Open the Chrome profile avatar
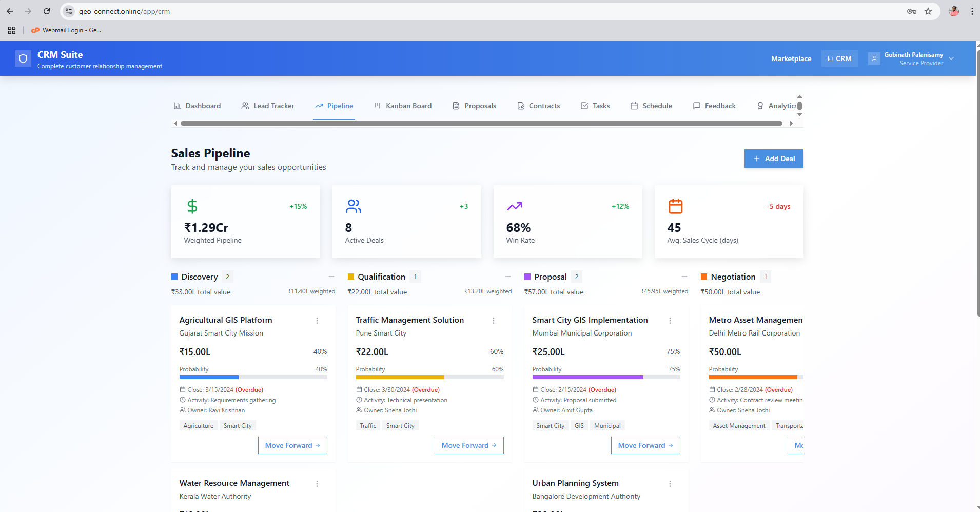Image resolution: width=980 pixels, height=512 pixels. click(x=954, y=11)
